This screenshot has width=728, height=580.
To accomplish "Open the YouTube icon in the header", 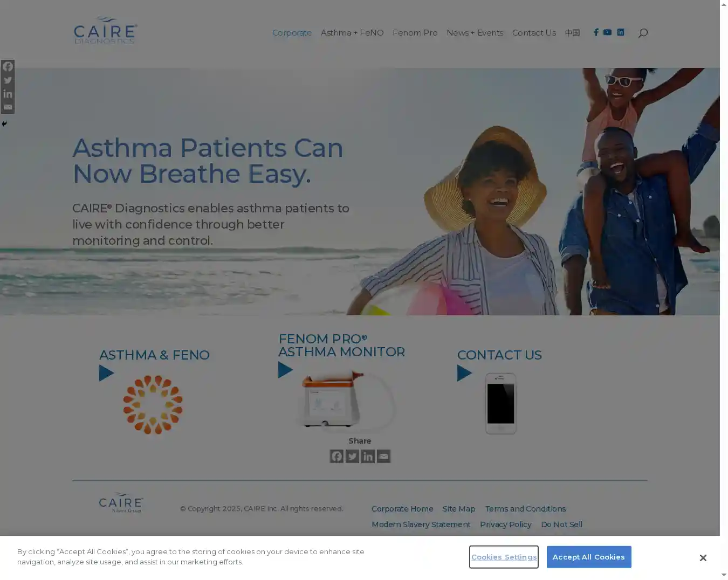I will [607, 32].
